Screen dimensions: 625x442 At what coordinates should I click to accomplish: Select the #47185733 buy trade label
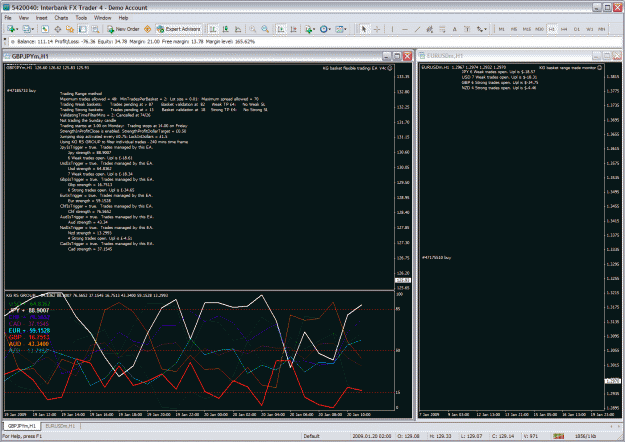point(22,90)
